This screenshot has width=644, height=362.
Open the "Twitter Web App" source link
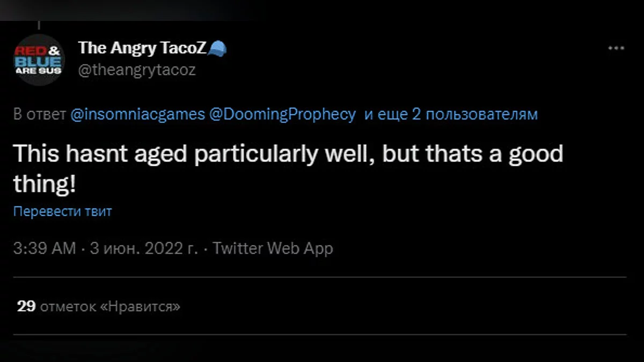coord(273,249)
